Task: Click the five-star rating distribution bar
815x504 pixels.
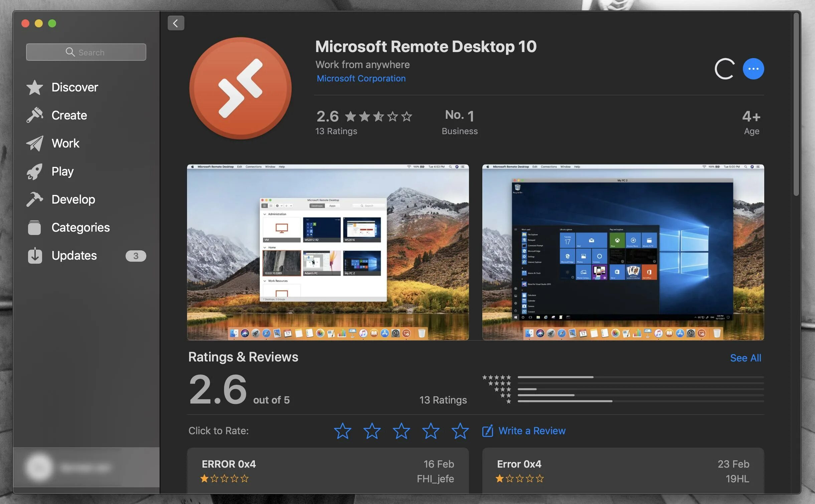Action: [x=641, y=377]
